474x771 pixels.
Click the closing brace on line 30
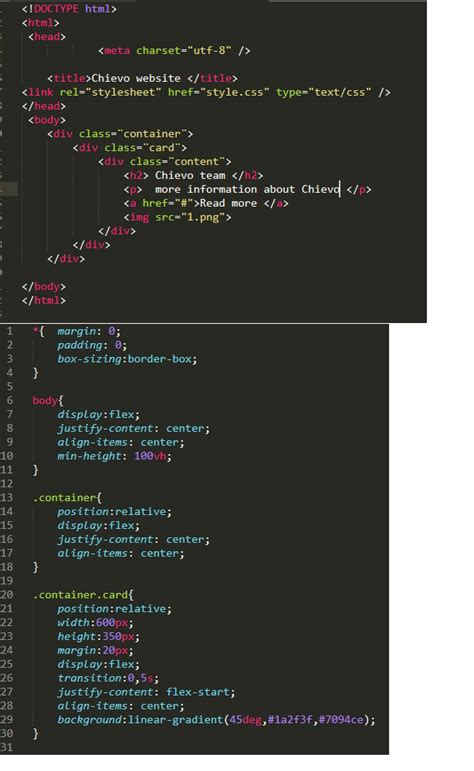35,734
